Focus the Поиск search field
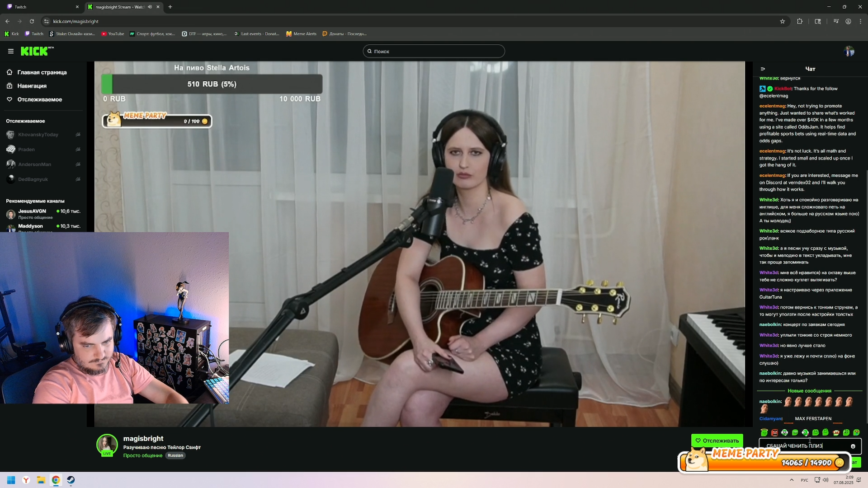The width and height of the screenshot is (868, 488). pyautogui.click(x=434, y=52)
